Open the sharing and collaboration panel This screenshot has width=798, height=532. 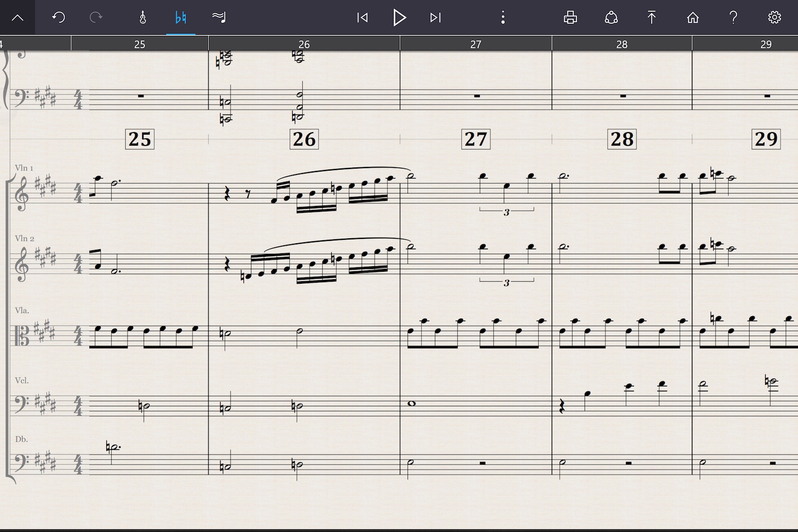(611, 17)
